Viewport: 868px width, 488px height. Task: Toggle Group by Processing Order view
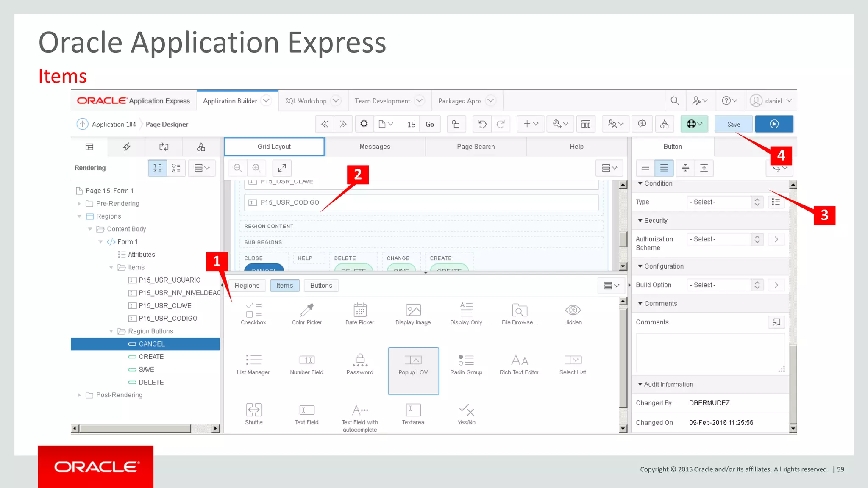(x=157, y=168)
